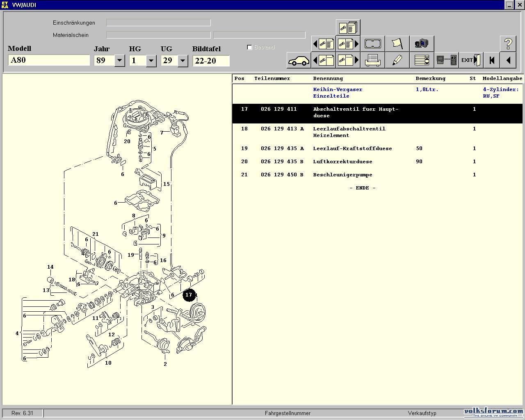Click the Rev. 6.31 status bar text
The width and height of the screenshot is (525, 420).
click(23, 413)
